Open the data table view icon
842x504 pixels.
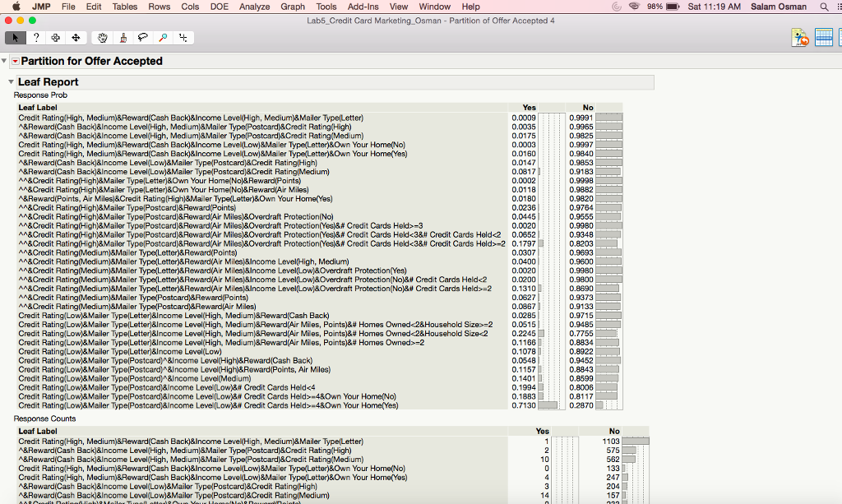click(x=824, y=38)
